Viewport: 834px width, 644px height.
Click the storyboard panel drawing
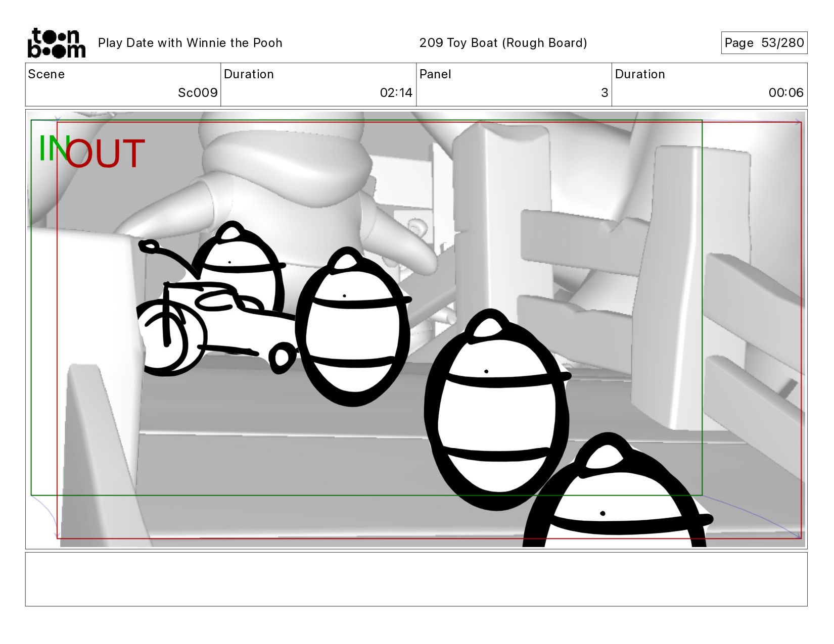point(416,329)
